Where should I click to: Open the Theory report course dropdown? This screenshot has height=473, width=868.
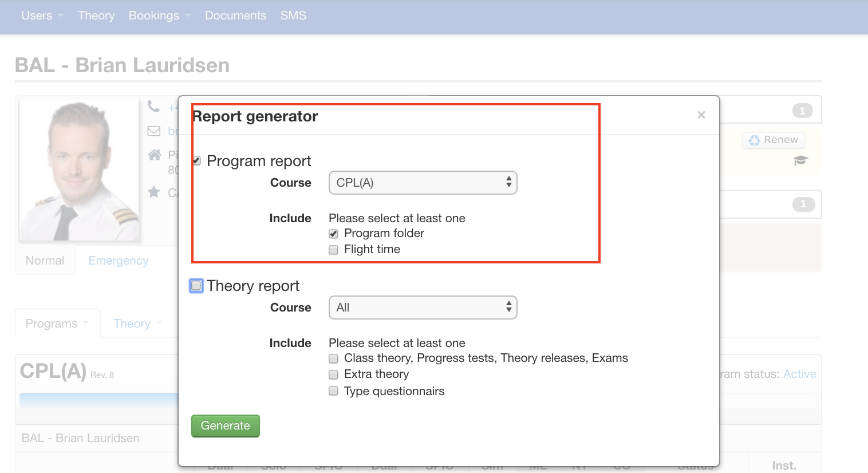pos(423,308)
